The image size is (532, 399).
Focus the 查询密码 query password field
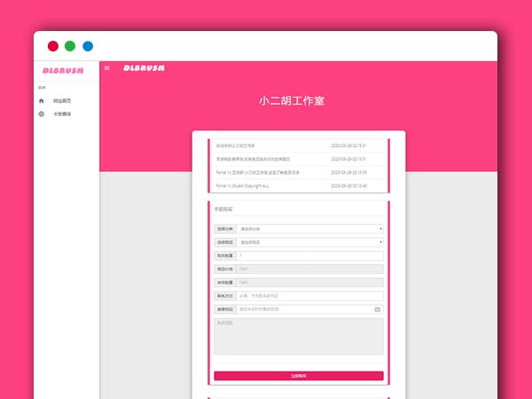[x=309, y=309]
